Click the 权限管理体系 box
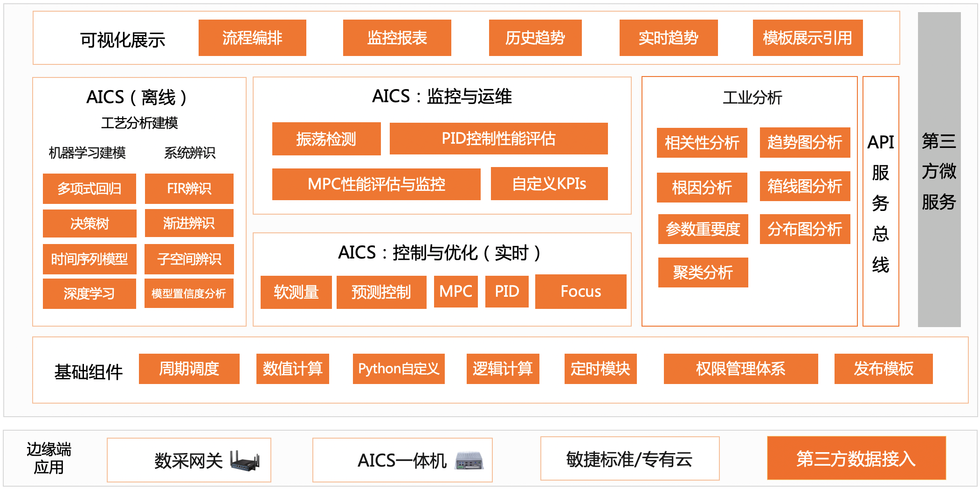This screenshot has height=489, width=980. pos(741,369)
